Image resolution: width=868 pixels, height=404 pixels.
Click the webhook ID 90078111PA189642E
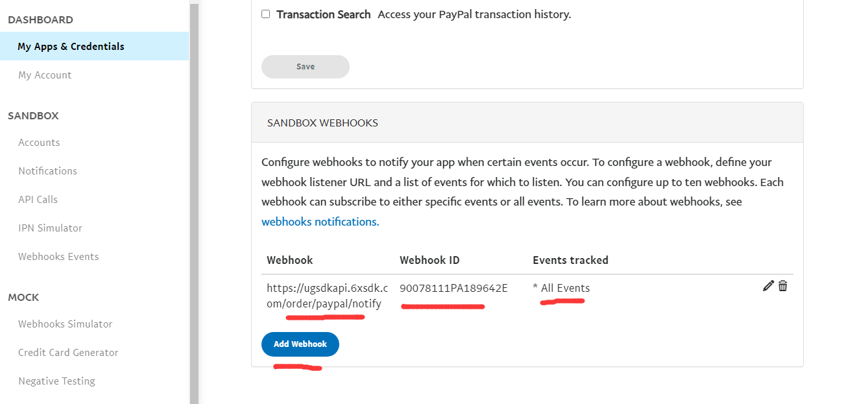(453, 289)
